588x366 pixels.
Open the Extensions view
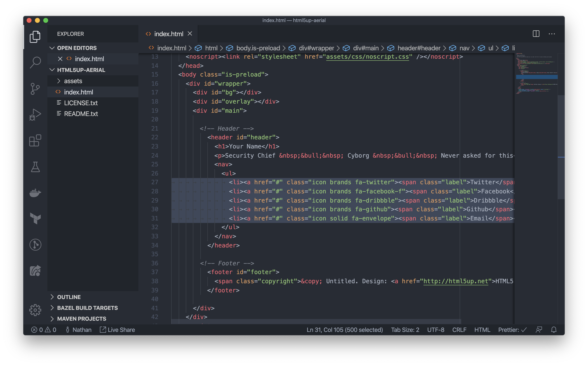click(x=35, y=141)
